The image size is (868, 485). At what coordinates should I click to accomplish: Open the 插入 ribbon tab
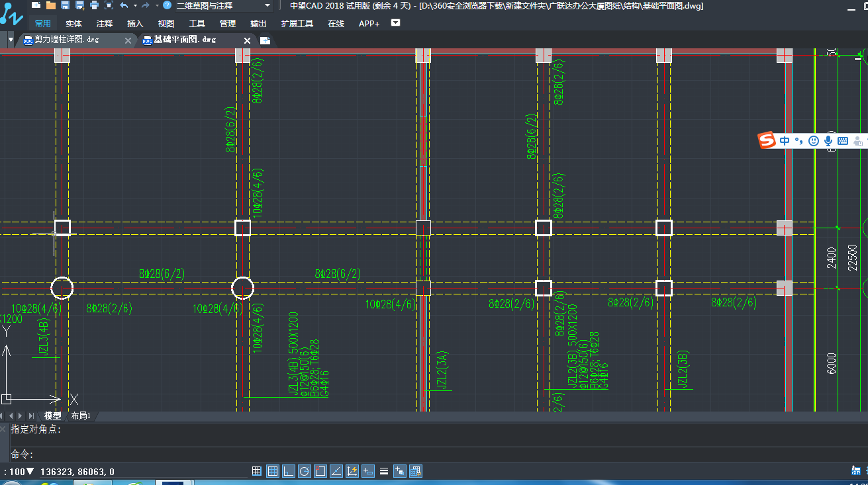(135, 23)
